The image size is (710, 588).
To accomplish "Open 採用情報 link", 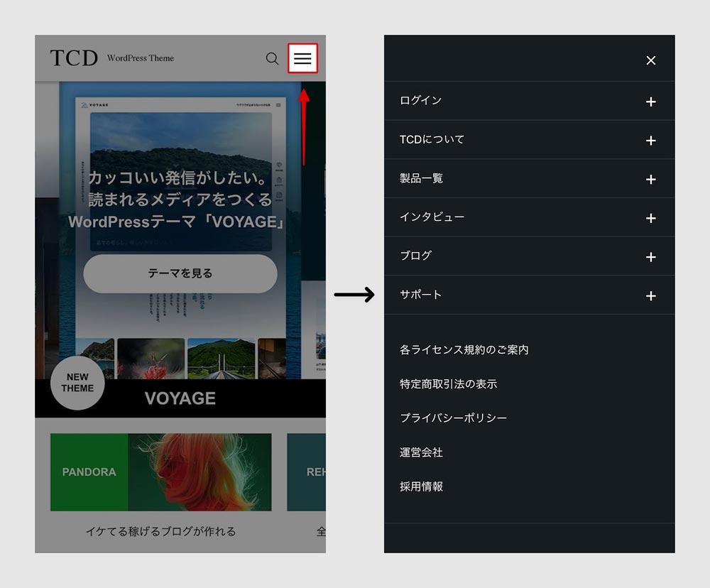I will coord(421,486).
